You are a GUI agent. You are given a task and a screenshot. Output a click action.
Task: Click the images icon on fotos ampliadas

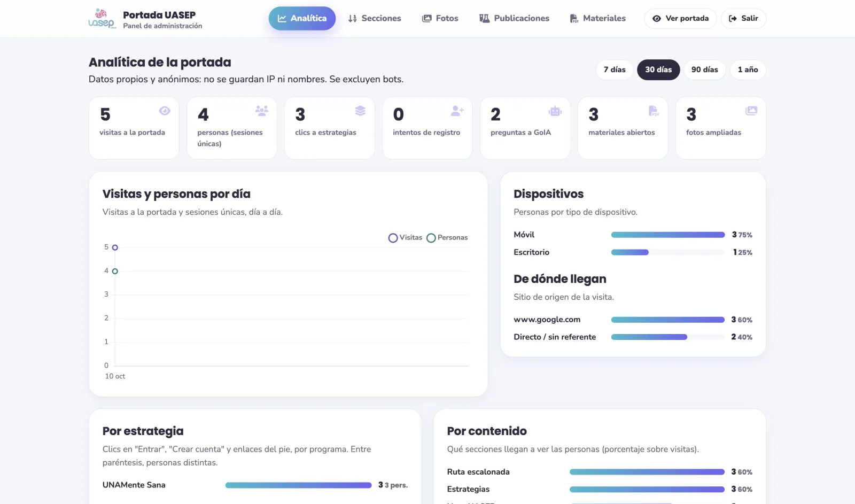coord(751,111)
